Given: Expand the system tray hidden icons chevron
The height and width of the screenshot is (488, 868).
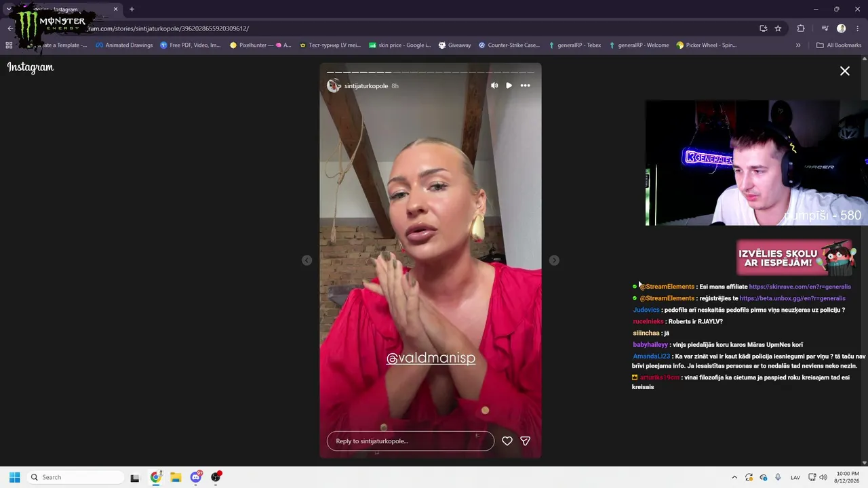Looking at the screenshot, I should 734,477.
